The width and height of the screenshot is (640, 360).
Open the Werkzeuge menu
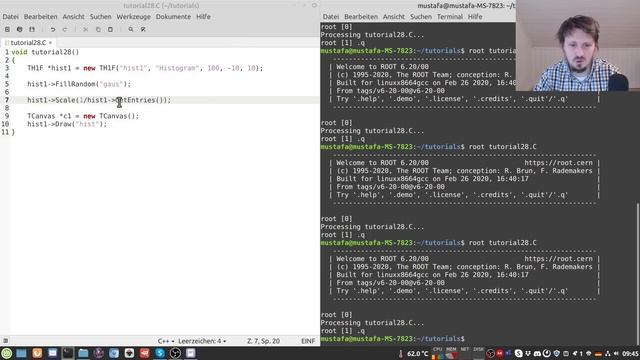tap(133, 17)
